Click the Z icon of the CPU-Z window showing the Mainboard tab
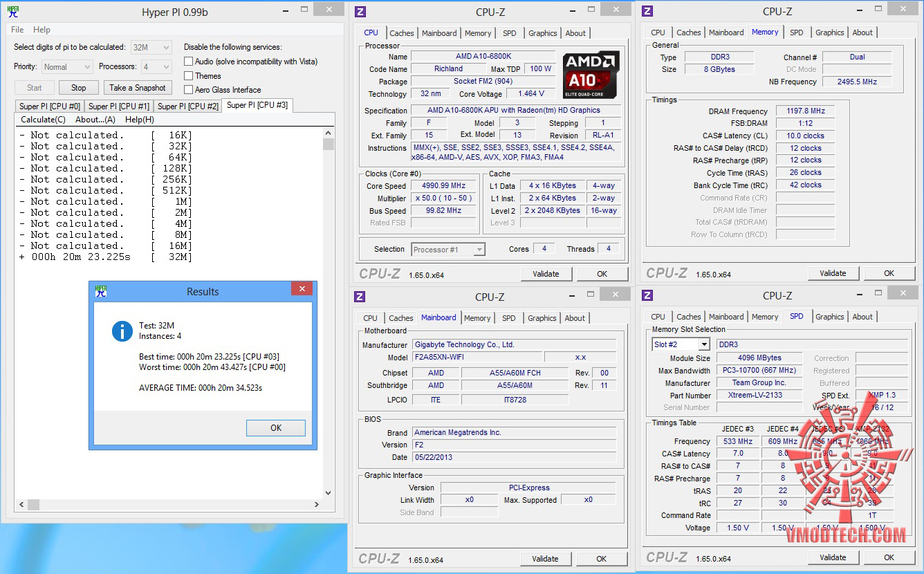 tap(360, 297)
